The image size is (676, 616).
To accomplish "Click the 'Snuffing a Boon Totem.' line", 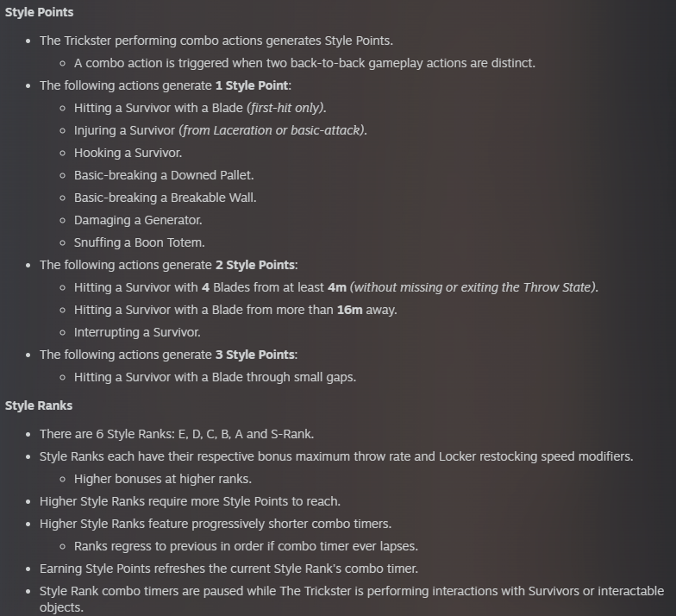I will (140, 242).
